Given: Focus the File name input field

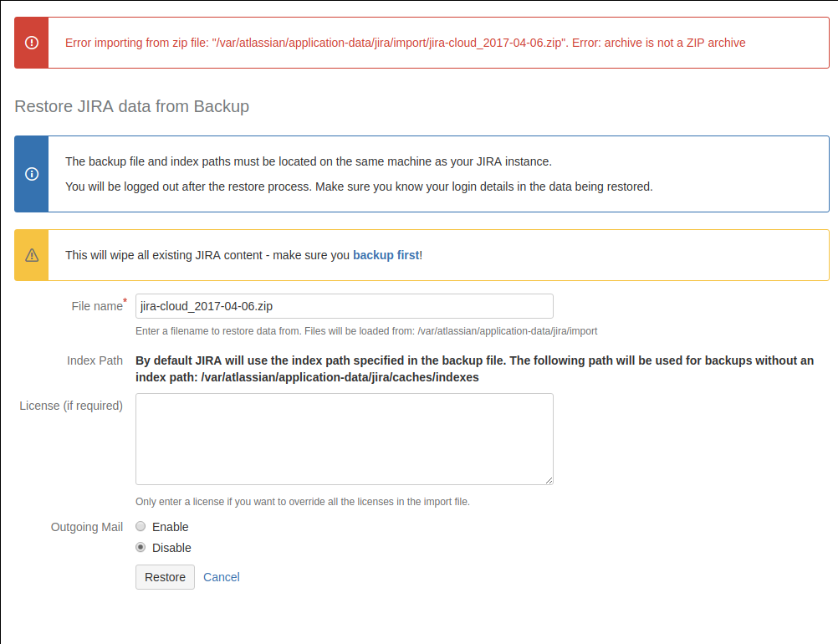Looking at the screenshot, I should pos(345,306).
